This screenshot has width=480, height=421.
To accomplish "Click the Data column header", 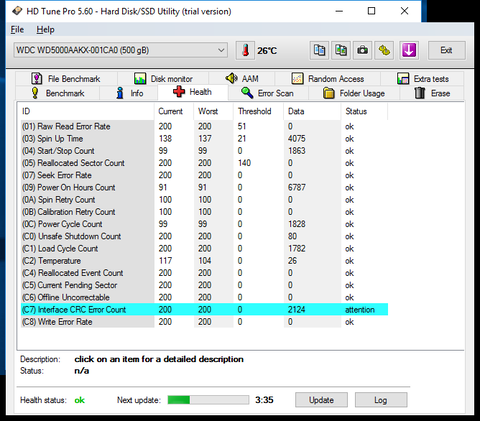I will pos(312,111).
